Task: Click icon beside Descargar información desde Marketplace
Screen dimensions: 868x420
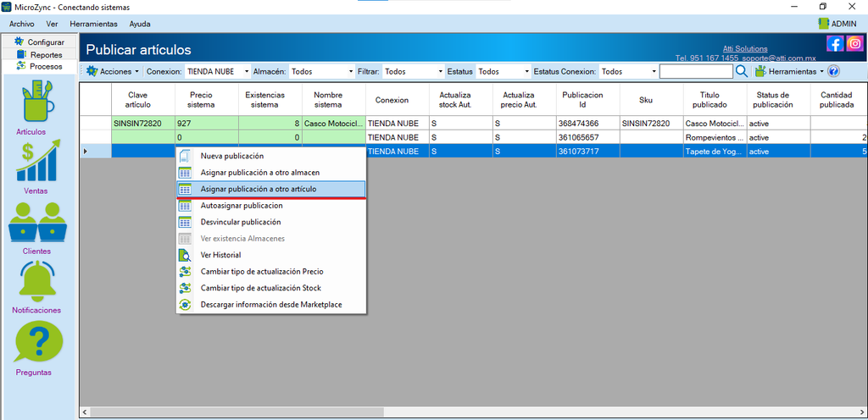Action: 185,305
